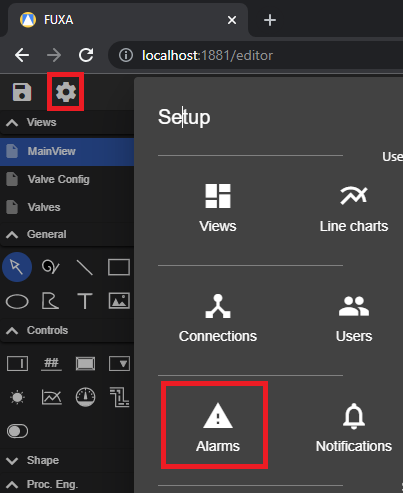
Task: Choose the image insert tool
Action: coord(119,301)
